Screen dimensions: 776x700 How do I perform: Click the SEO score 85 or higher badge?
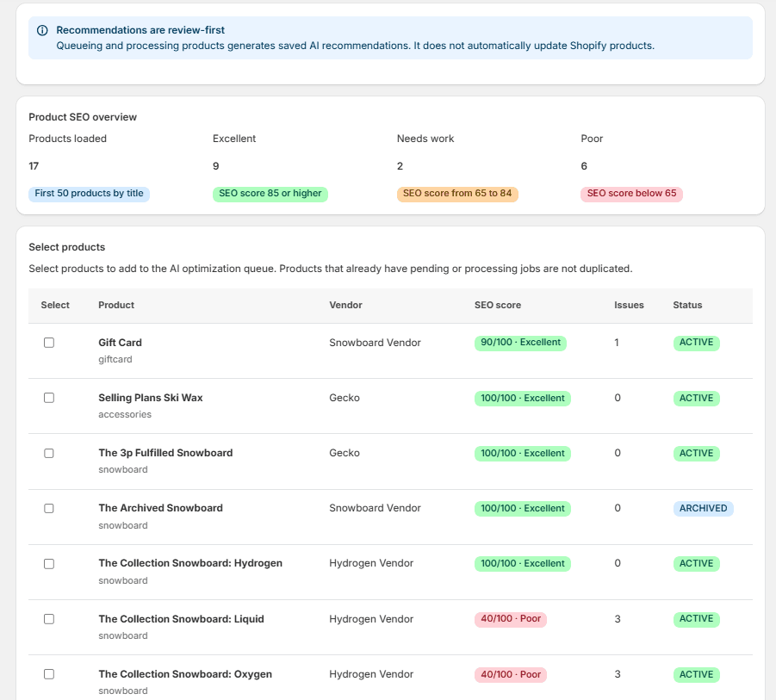270,194
